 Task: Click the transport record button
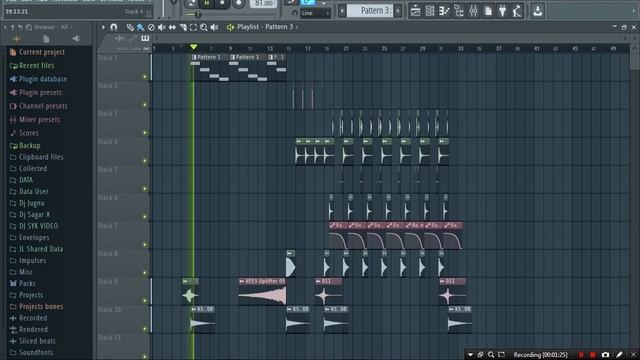click(x=238, y=3)
